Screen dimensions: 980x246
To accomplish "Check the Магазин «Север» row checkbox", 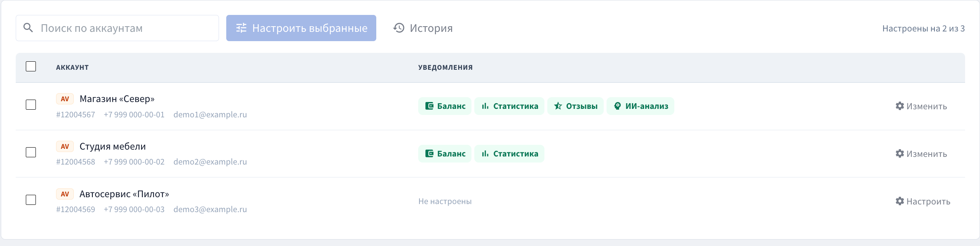I will [31, 105].
